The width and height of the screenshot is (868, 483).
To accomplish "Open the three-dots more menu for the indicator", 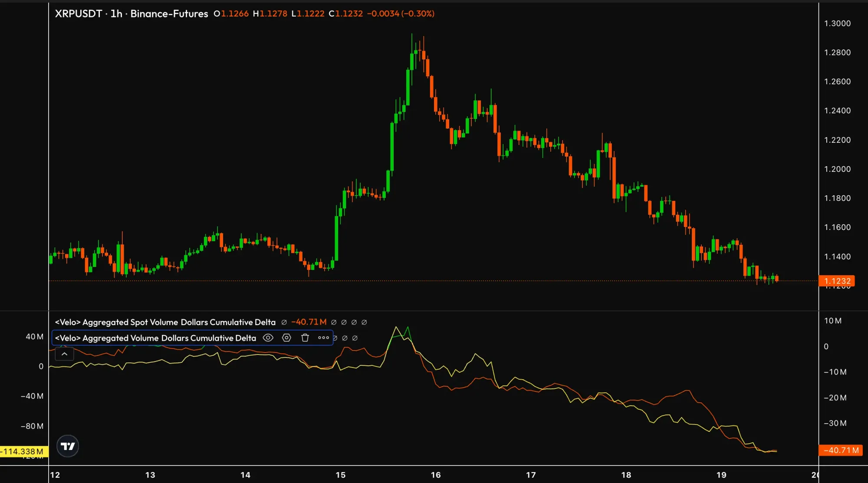I will click(323, 338).
